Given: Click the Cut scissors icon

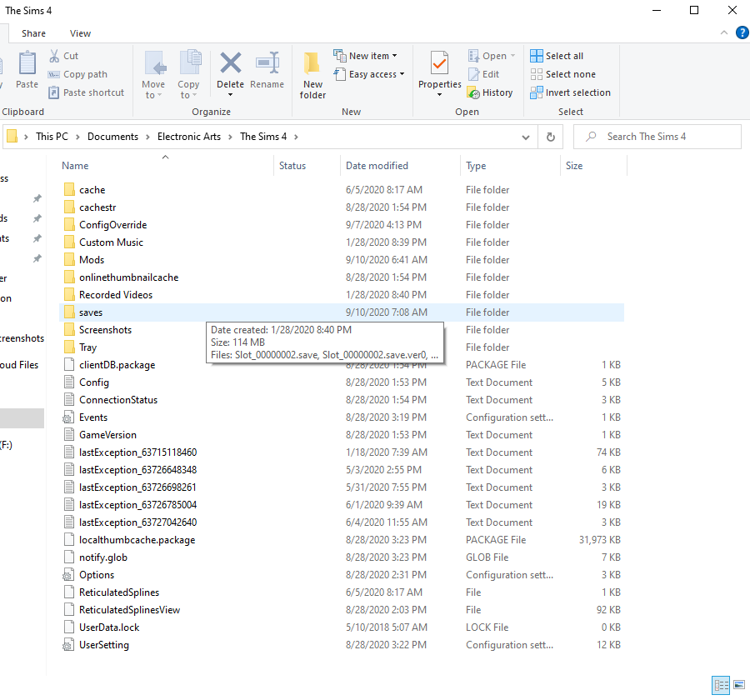Looking at the screenshot, I should (x=54, y=56).
